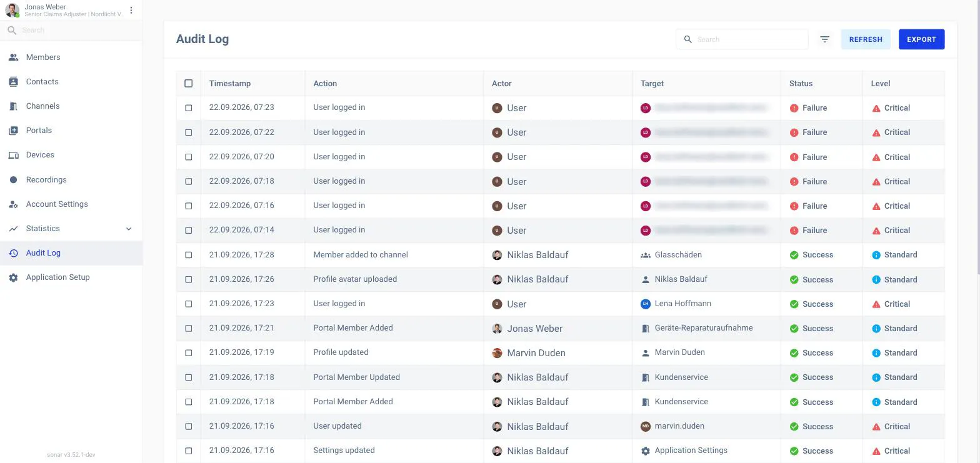Click the Statistics chart icon
Screen dimensions: 980x463
(13, 229)
